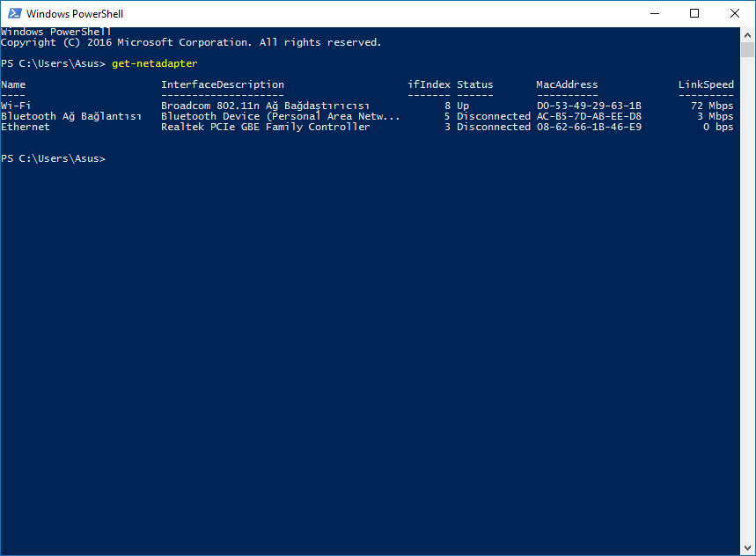
Task: Click the vertical scrollbar thumb
Action: [x=748, y=49]
